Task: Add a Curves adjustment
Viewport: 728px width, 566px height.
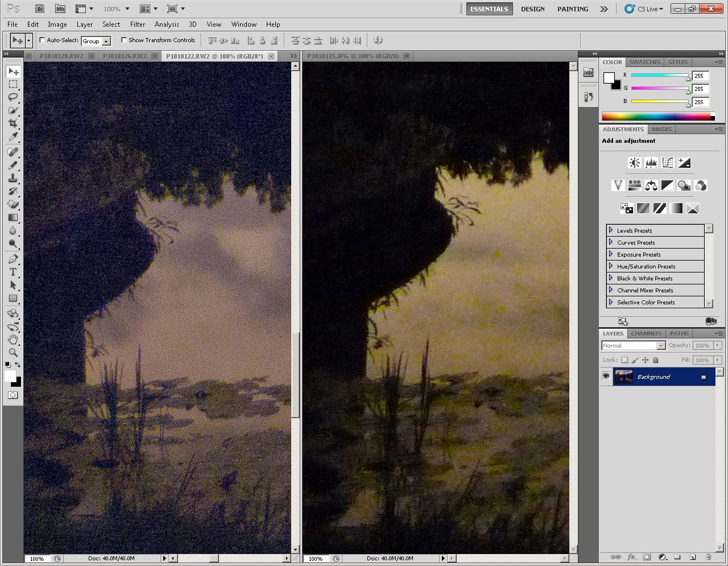Action: tap(668, 163)
